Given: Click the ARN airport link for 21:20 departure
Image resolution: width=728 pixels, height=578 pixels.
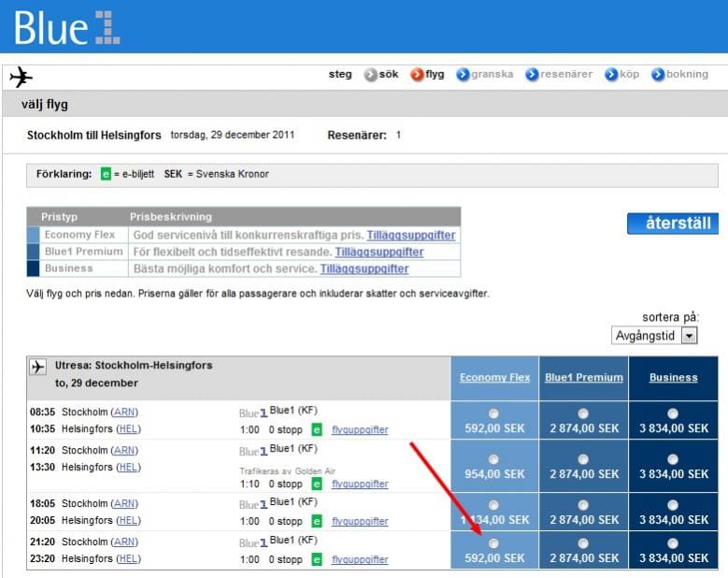Looking at the screenshot, I should [123, 541].
